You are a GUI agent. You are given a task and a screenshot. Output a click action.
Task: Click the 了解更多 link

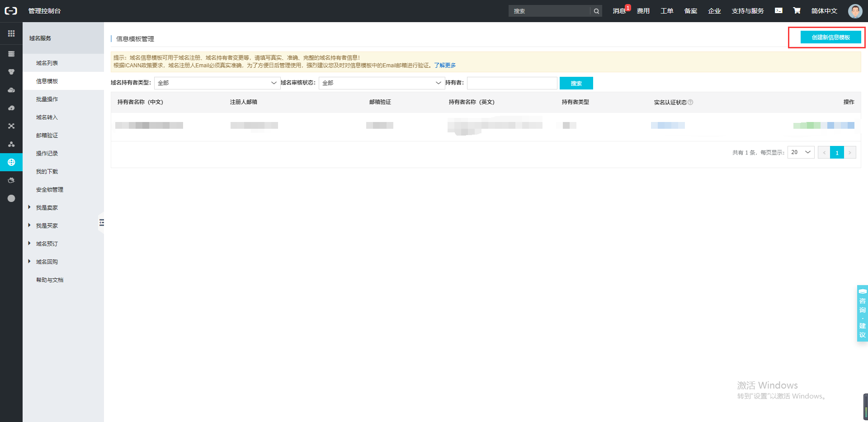[445, 66]
